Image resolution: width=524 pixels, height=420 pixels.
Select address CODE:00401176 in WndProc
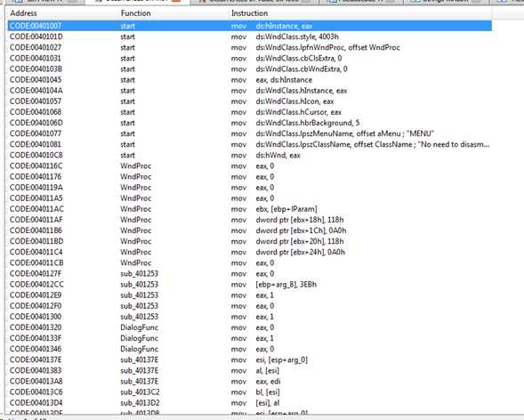(x=36, y=176)
